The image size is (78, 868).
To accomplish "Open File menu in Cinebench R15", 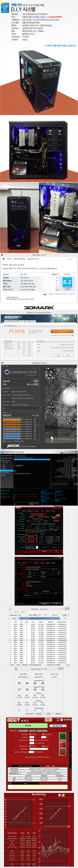I will coord(3,366).
